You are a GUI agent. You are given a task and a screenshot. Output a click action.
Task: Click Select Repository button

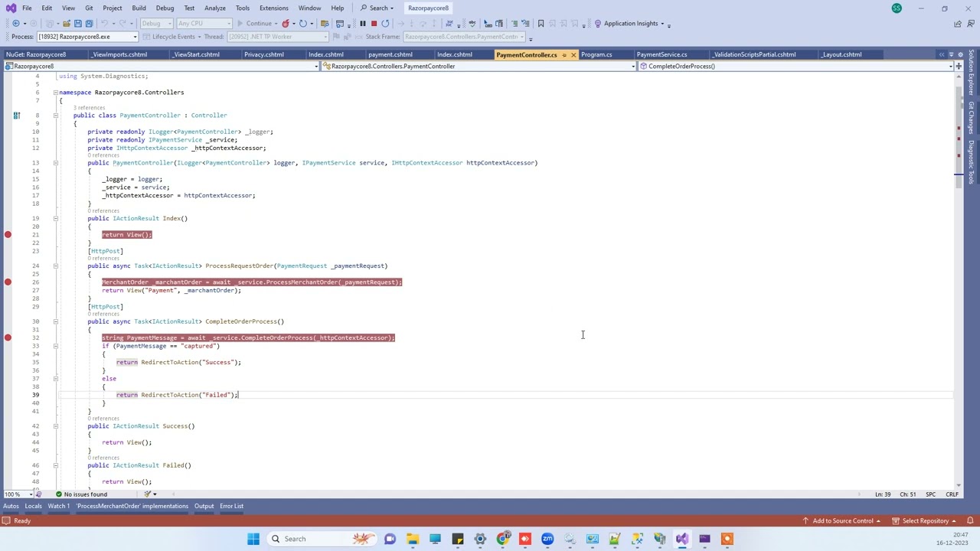[926, 521]
